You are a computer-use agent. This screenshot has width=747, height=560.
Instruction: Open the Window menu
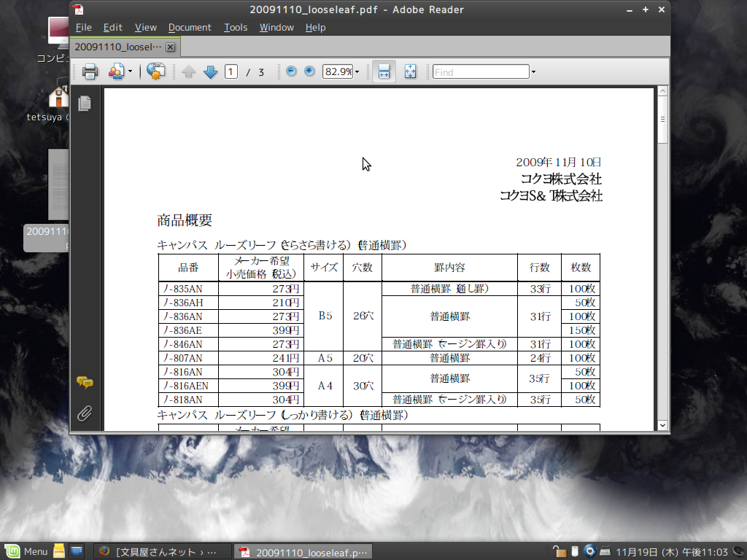point(276,28)
